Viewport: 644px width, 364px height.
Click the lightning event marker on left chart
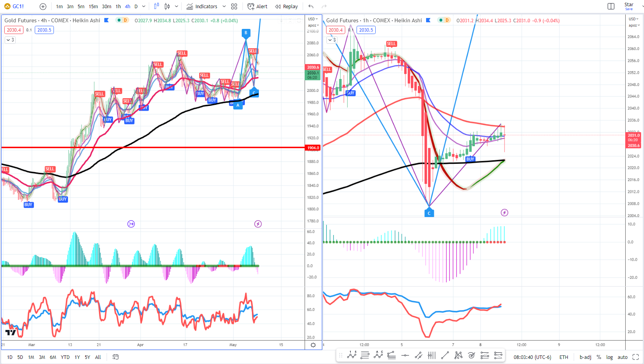(x=258, y=224)
